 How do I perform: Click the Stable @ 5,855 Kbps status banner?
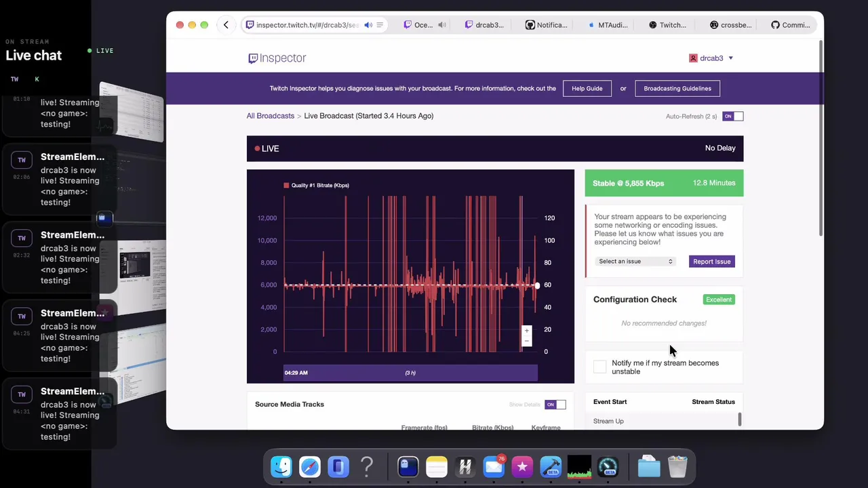coord(664,183)
